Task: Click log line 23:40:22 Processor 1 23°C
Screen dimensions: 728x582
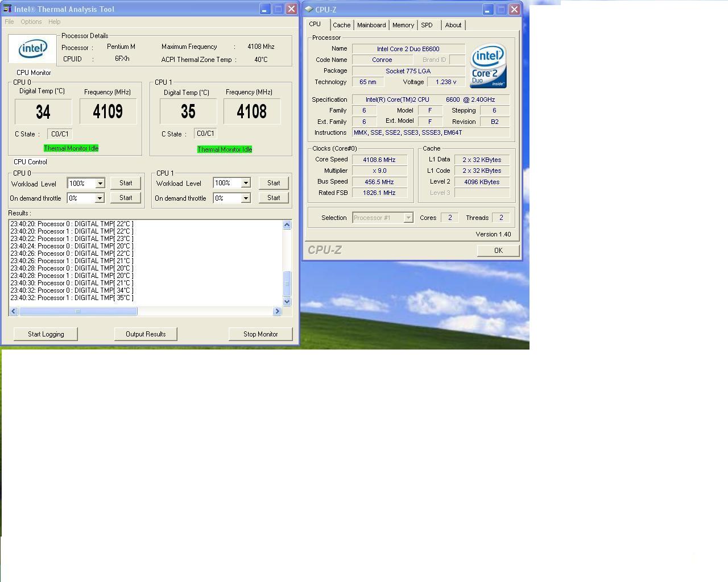Action: pos(72,239)
